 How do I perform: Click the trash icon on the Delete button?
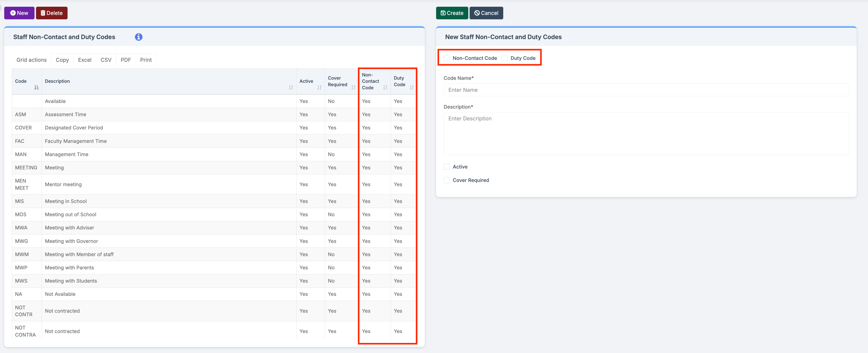(43, 13)
